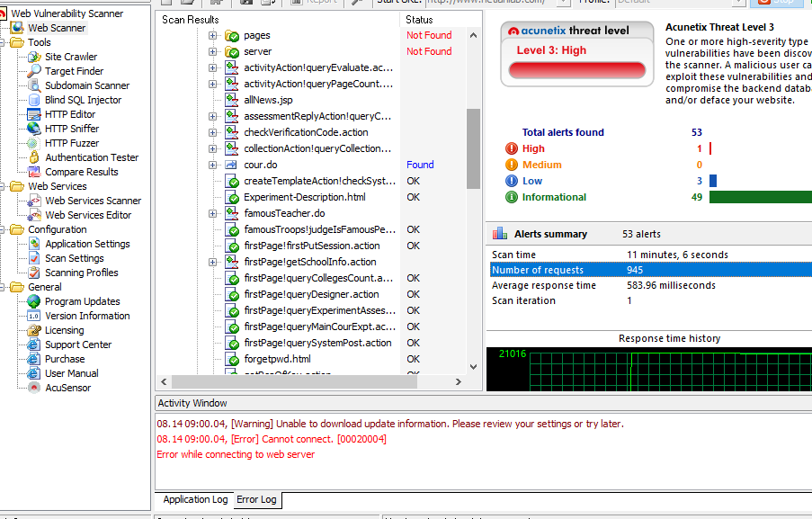
Task: Open the Scan Settings icon
Action: 34,258
